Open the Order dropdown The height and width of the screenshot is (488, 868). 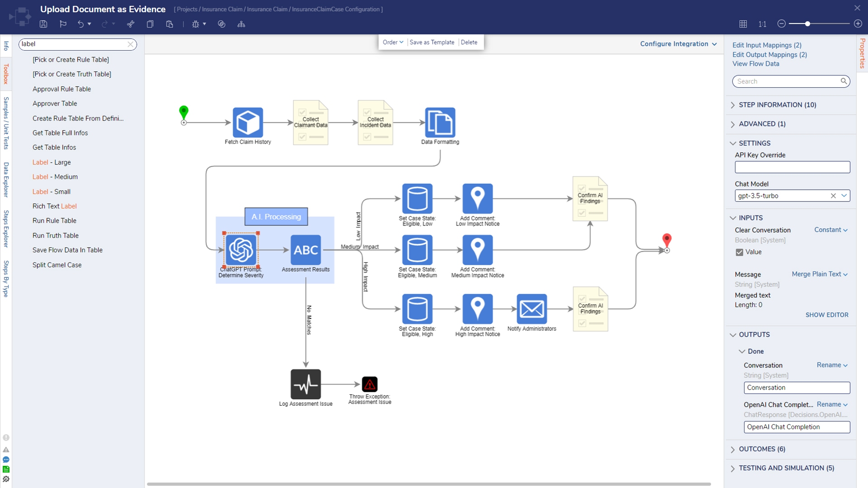(393, 42)
